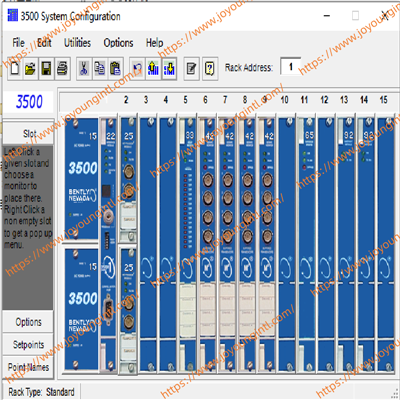Click the Cut scissors icon

(84, 69)
